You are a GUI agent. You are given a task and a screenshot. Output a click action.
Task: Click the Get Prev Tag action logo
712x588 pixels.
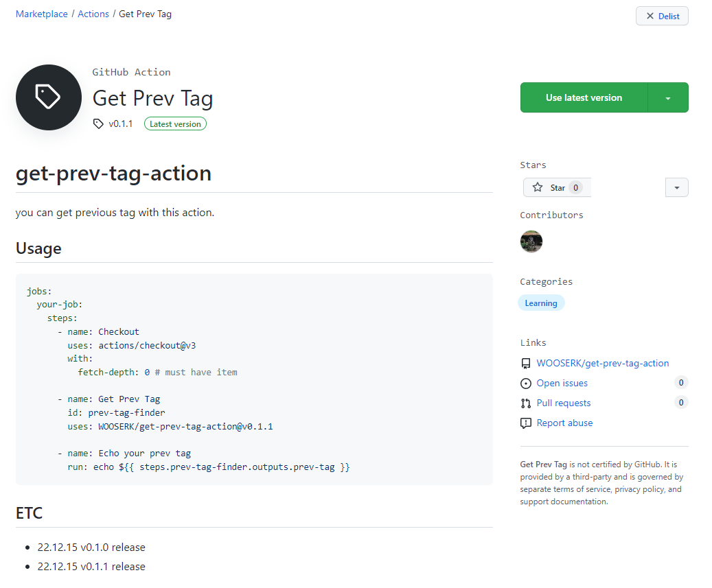pos(49,97)
